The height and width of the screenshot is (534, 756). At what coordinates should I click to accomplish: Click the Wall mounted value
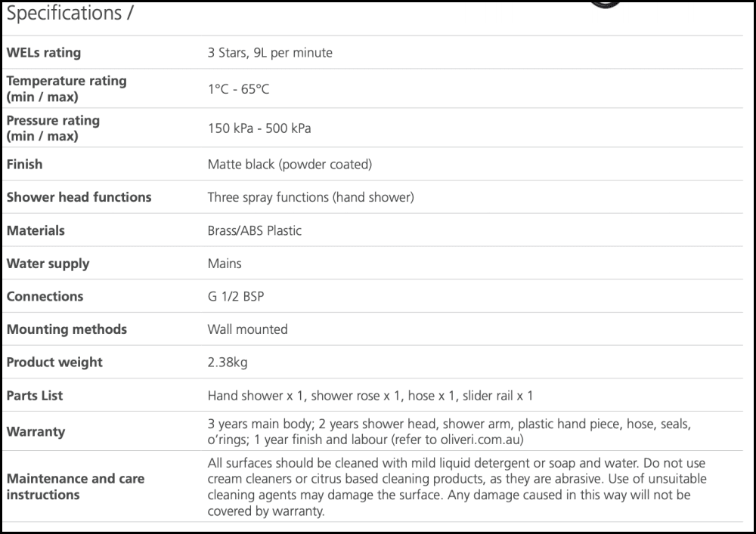(x=247, y=329)
